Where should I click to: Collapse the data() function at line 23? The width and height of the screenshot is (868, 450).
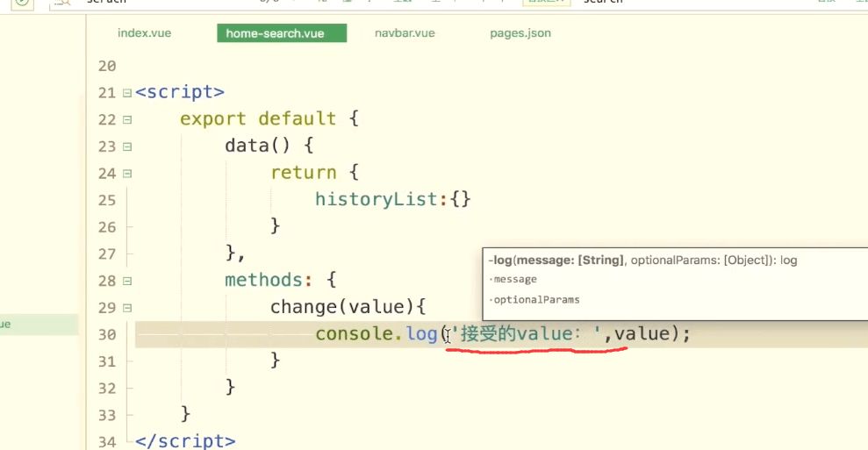click(x=127, y=146)
